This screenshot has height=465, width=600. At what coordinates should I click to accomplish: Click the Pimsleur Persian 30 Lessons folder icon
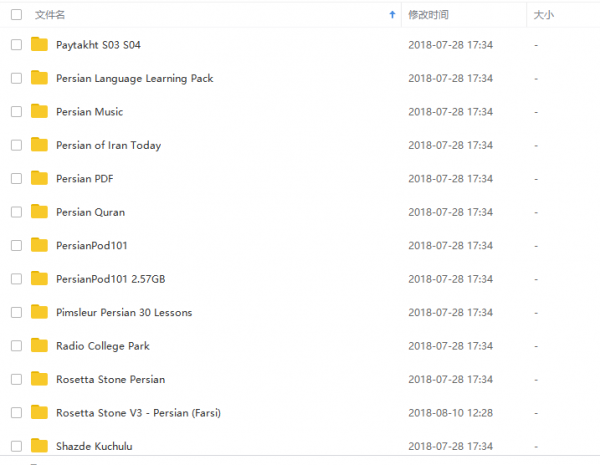coord(39,312)
